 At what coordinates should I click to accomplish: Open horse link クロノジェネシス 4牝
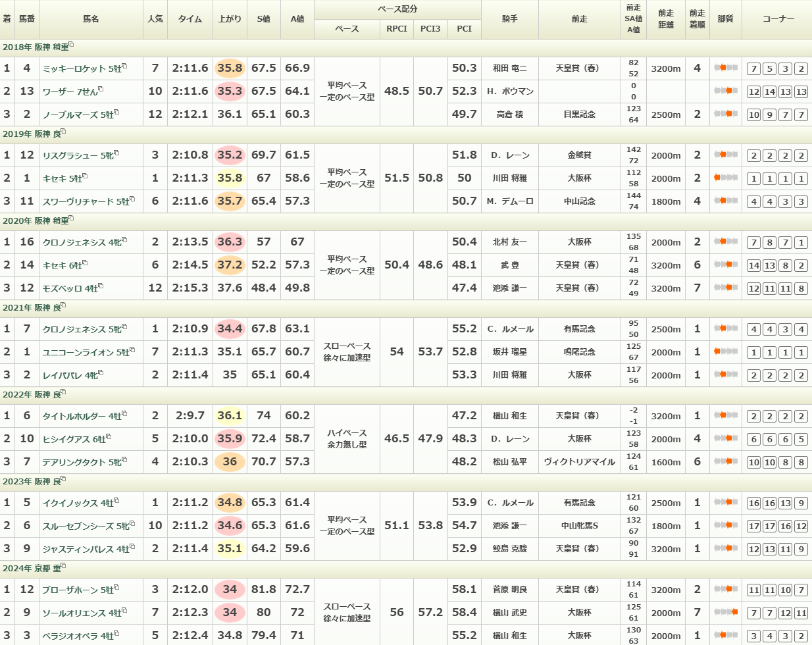tap(82, 242)
